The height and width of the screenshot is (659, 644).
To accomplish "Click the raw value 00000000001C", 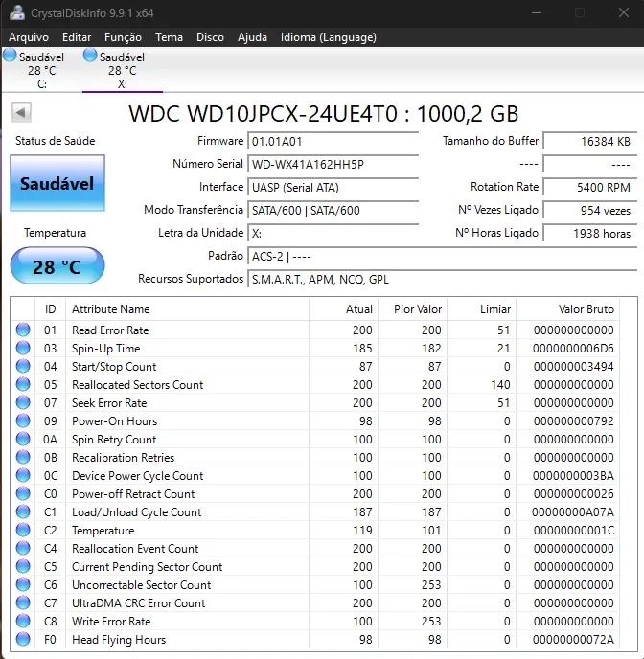I will click(573, 531).
